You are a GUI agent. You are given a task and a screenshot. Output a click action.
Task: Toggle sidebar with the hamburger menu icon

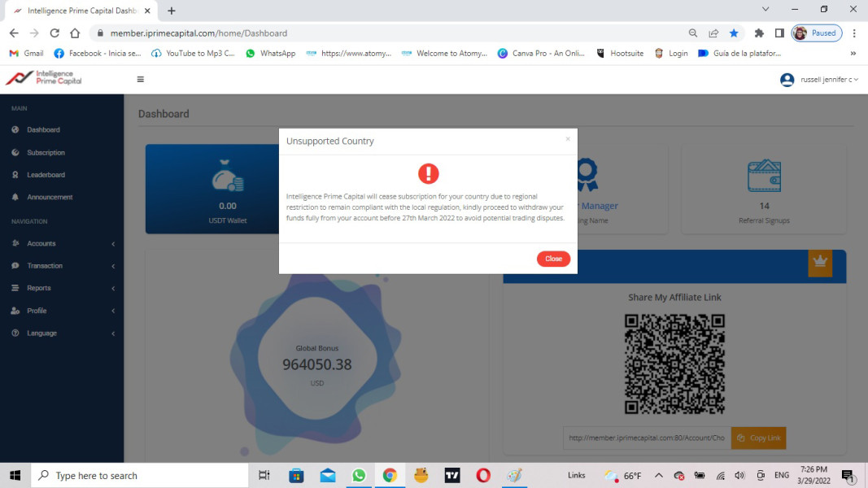point(140,79)
